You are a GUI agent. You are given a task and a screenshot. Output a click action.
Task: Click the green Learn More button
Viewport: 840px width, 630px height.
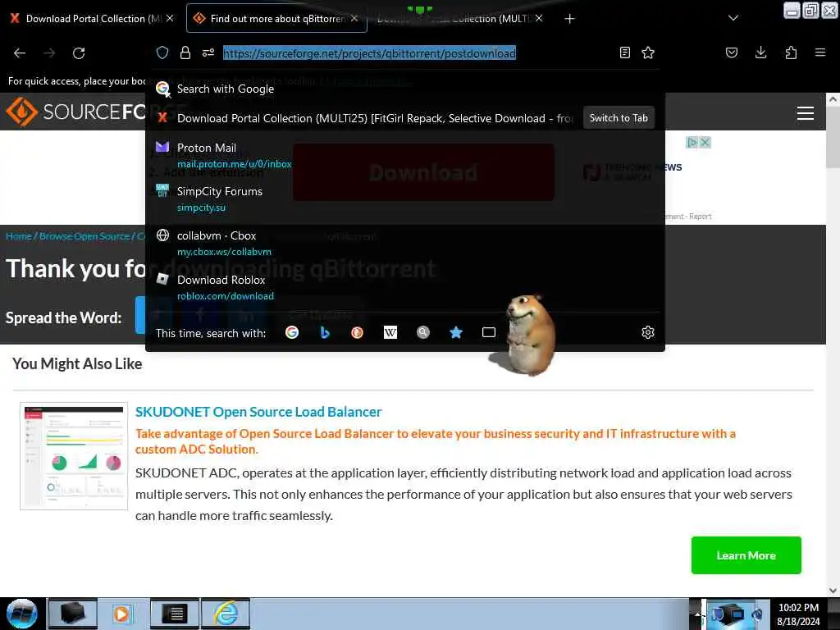pos(746,555)
